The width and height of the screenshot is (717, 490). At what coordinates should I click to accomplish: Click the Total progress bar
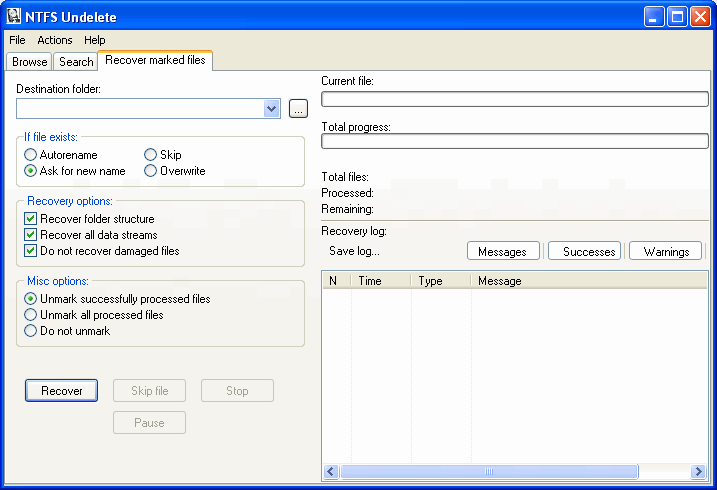click(x=515, y=141)
